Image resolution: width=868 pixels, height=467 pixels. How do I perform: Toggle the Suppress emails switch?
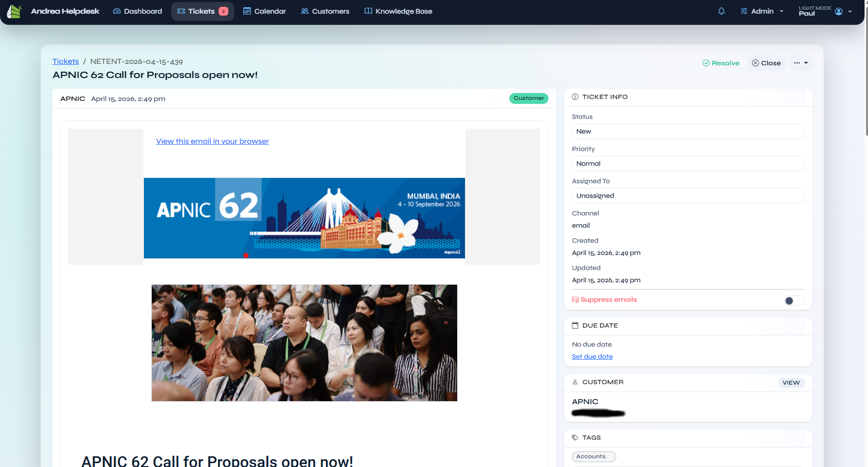click(x=793, y=301)
